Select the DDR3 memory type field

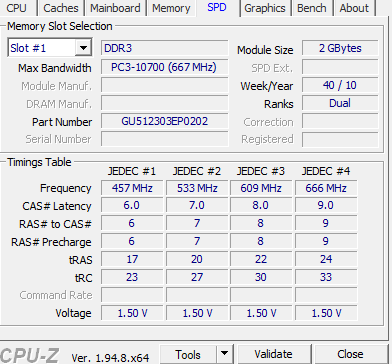tap(165, 48)
